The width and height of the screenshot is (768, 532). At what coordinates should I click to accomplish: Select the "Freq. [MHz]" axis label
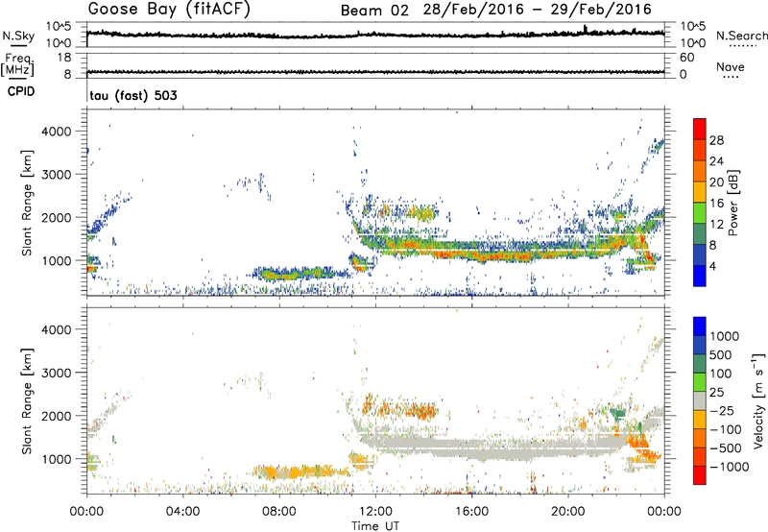click(17, 64)
